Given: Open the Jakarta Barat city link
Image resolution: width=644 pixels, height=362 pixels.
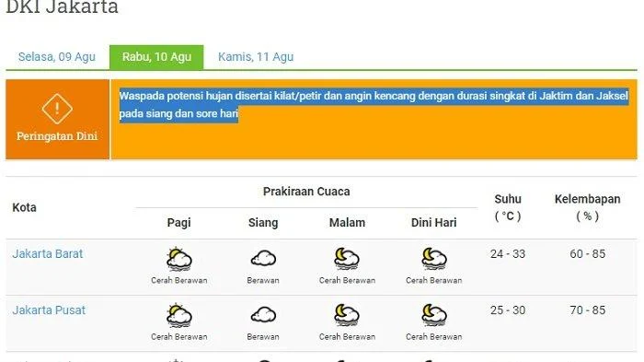Looking at the screenshot, I should 48,254.
